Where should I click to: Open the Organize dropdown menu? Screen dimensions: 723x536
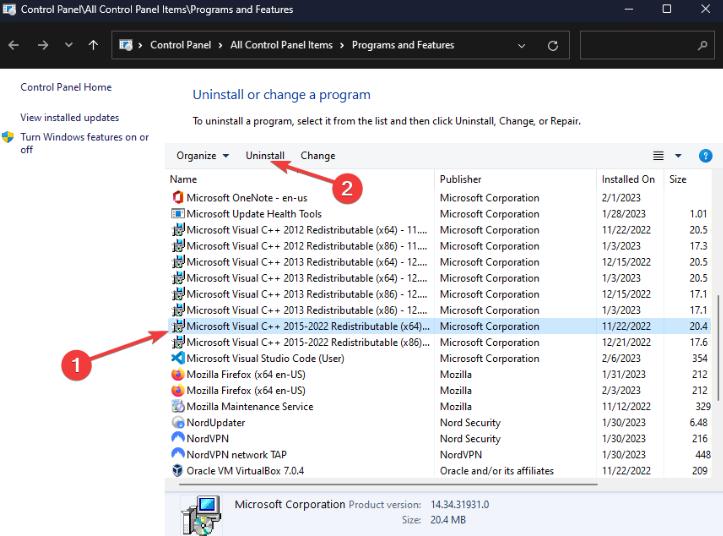point(202,156)
